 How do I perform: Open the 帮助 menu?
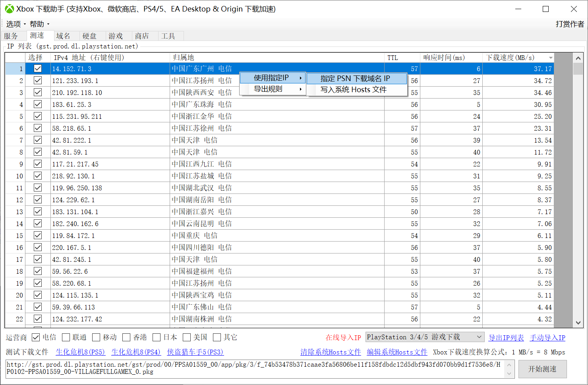(x=39, y=24)
